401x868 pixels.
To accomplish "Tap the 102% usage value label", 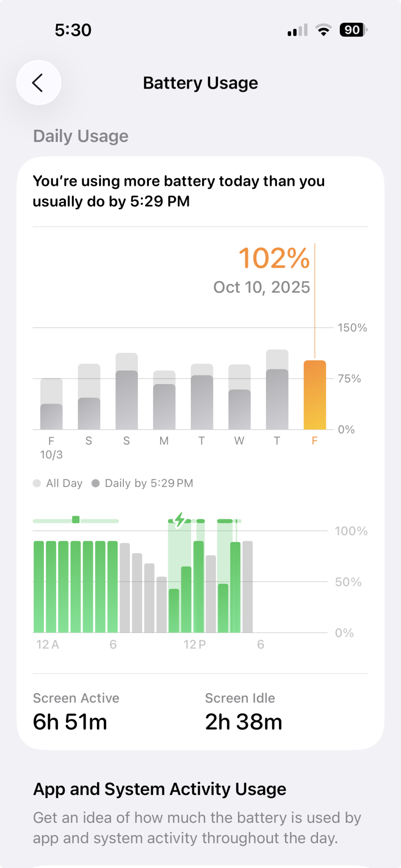I will 274,258.
